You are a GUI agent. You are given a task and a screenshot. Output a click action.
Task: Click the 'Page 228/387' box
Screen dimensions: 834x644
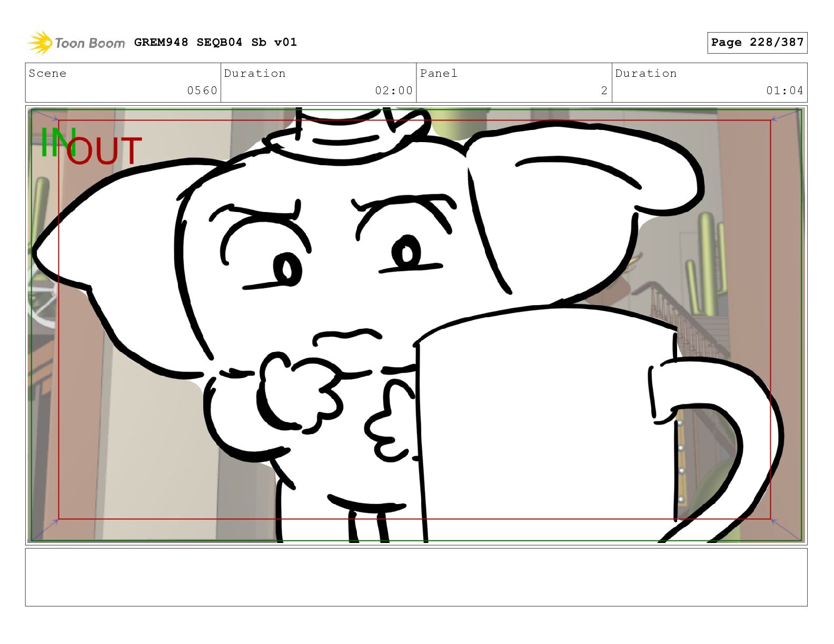(x=757, y=43)
